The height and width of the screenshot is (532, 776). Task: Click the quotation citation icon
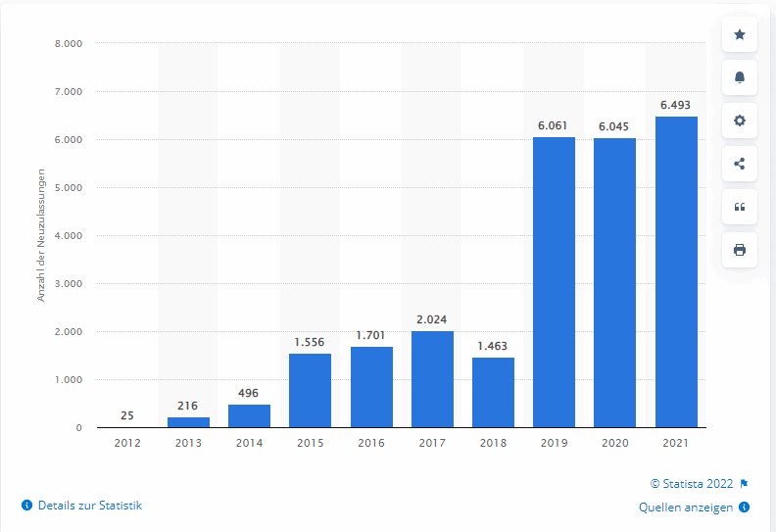click(740, 207)
